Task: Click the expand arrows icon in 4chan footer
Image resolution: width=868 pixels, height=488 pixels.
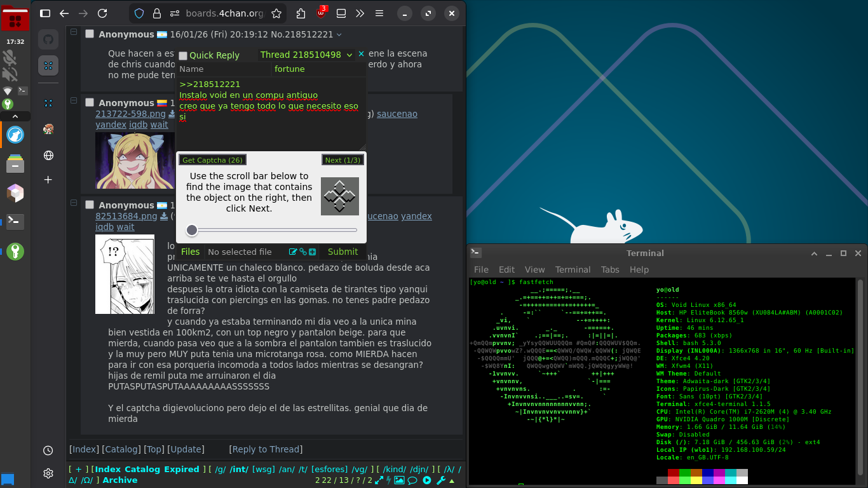Action: tap(379, 480)
